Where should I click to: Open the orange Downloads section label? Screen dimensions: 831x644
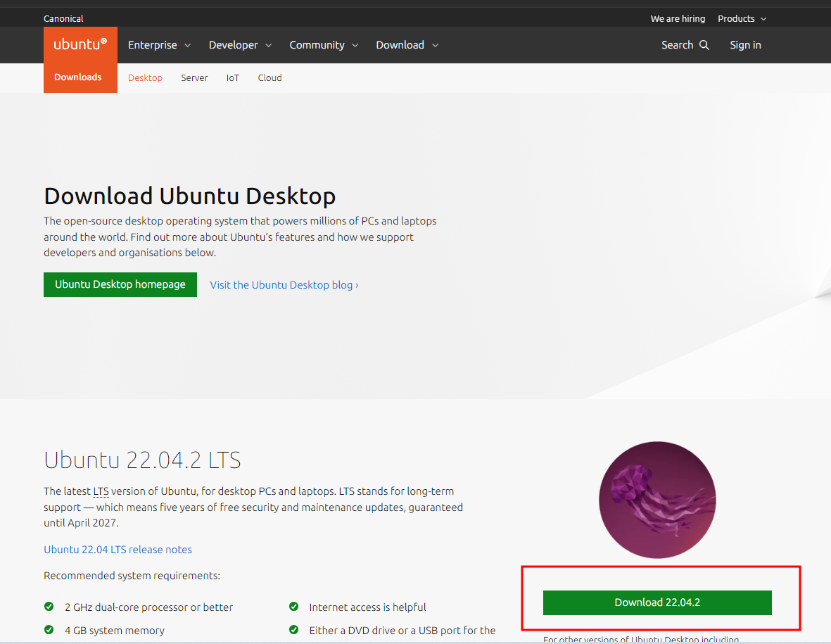point(78,77)
